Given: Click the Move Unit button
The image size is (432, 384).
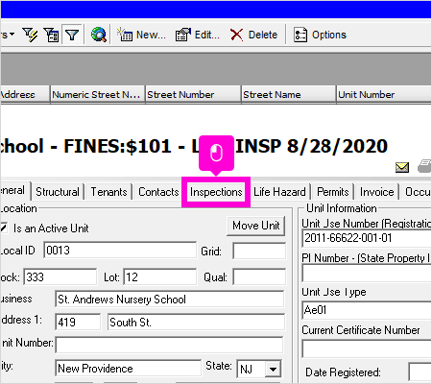Looking at the screenshot, I should coord(256,226).
